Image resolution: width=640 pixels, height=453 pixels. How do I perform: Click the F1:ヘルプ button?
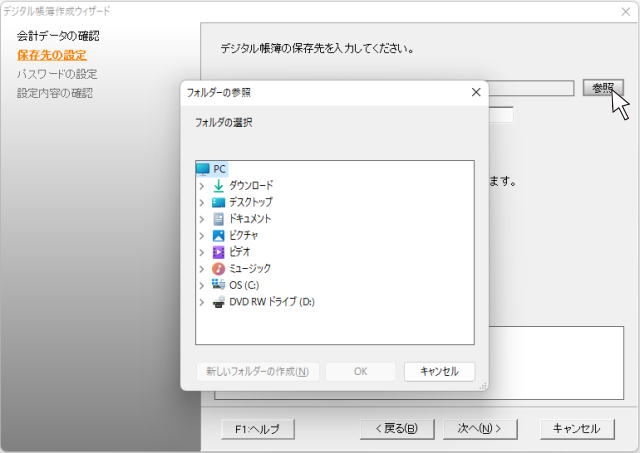[258, 429]
